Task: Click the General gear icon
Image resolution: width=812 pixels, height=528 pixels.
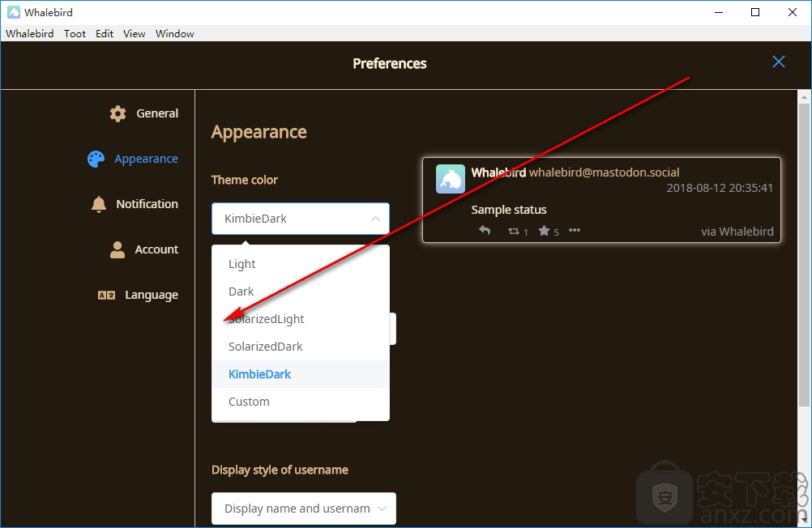Action: [118, 114]
